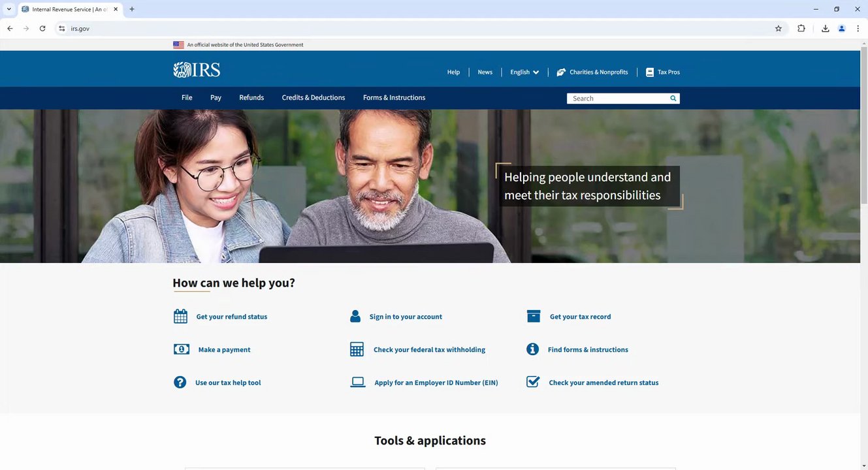Open Check your amended return status link
This screenshot has height=470, width=868.
click(603, 383)
